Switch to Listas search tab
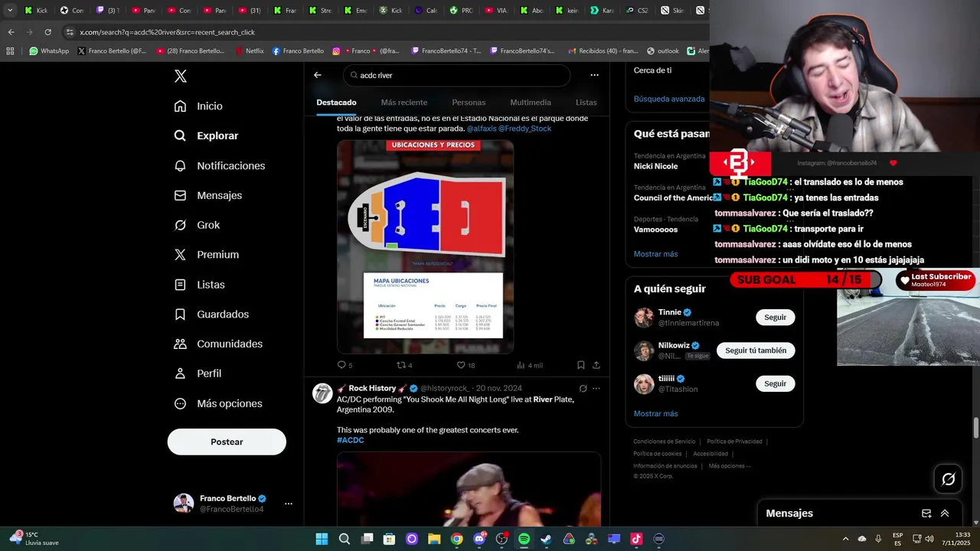 tap(586, 103)
